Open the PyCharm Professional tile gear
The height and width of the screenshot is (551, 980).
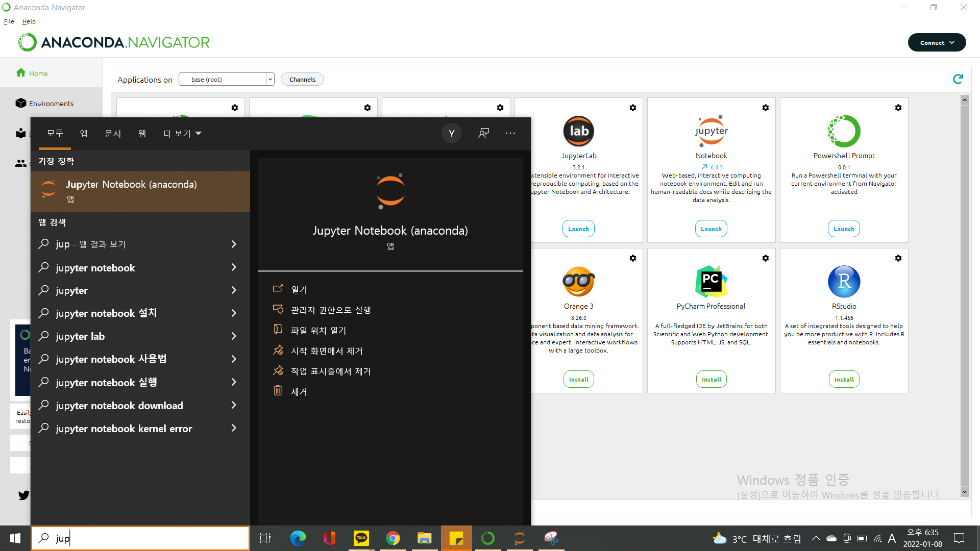[765, 258]
